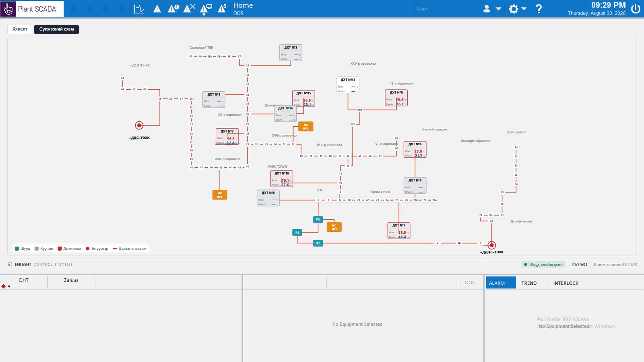Select pump station НС №3 icon
Screen dimensions: 644x362
click(220, 195)
